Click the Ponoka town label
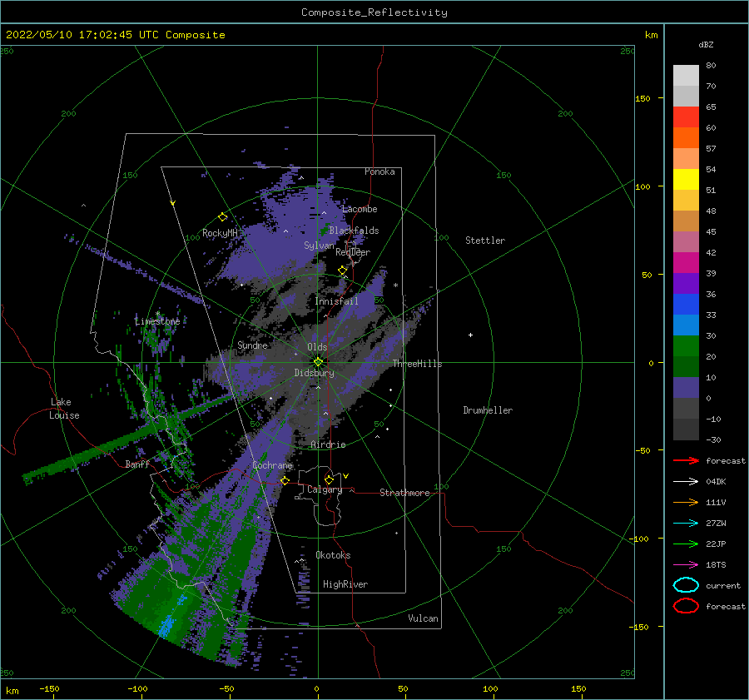Image resolution: width=749 pixels, height=700 pixels. click(379, 171)
